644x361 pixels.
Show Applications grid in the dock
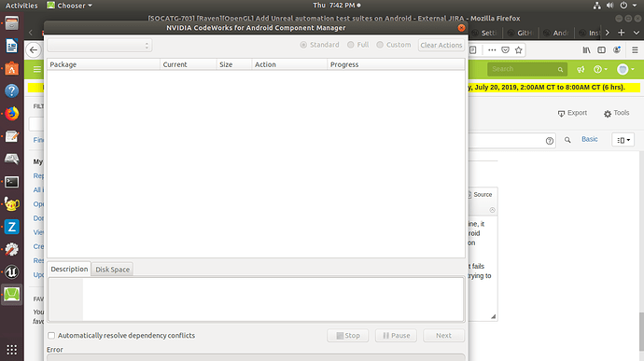11,350
